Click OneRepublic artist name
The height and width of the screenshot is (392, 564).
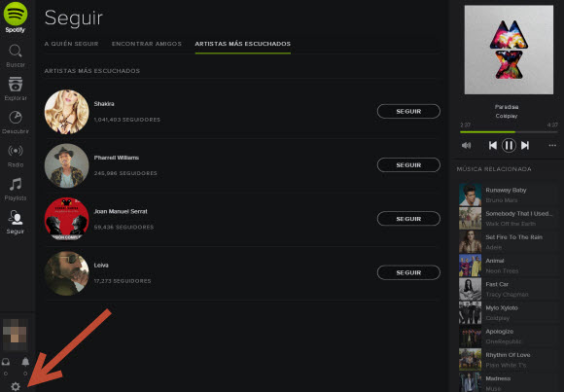click(x=503, y=341)
